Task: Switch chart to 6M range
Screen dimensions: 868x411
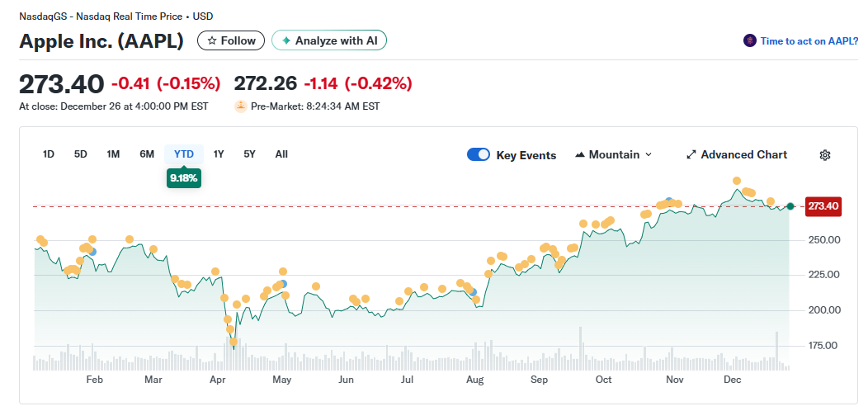Action: [x=147, y=154]
